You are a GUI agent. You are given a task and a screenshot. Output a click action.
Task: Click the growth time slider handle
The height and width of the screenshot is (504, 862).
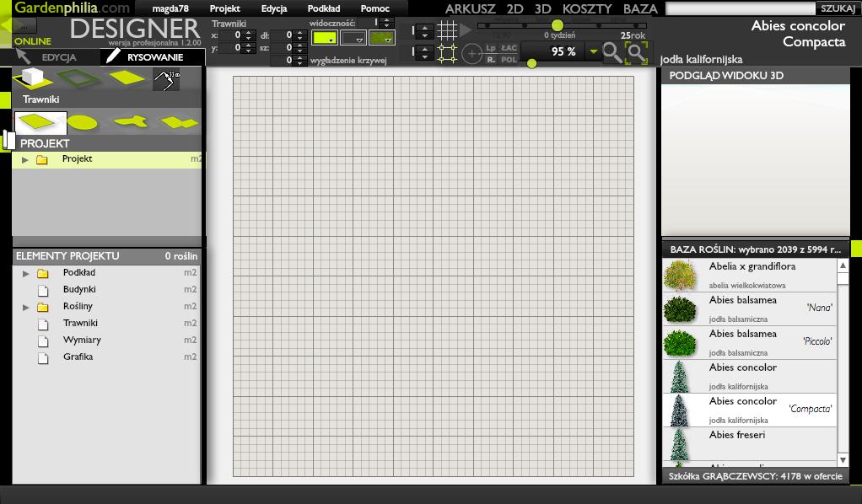click(558, 25)
